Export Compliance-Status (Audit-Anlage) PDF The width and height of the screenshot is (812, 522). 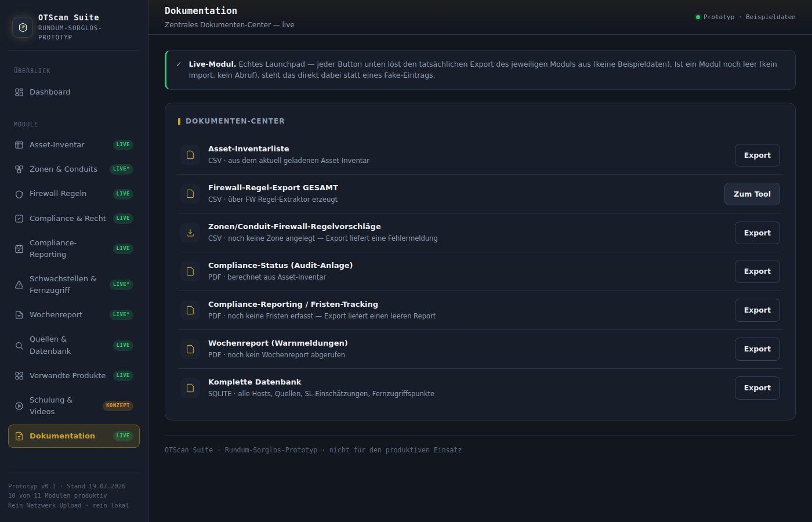757,271
